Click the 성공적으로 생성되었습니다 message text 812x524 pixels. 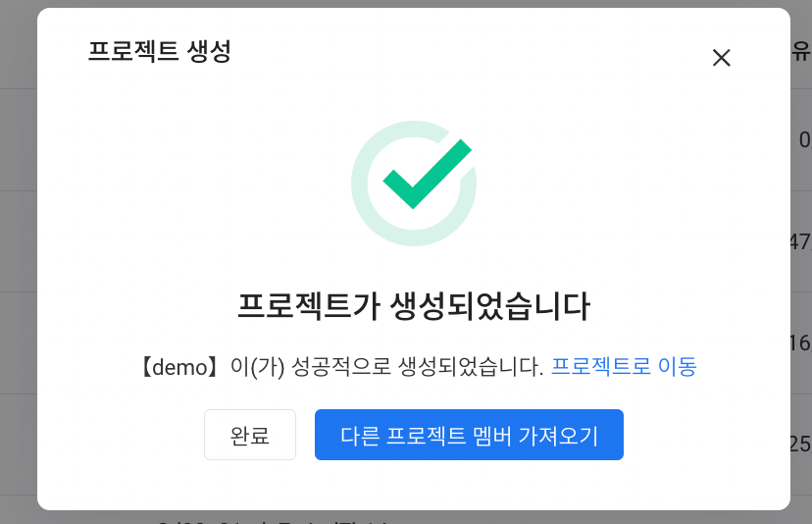pyautogui.click(x=418, y=366)
